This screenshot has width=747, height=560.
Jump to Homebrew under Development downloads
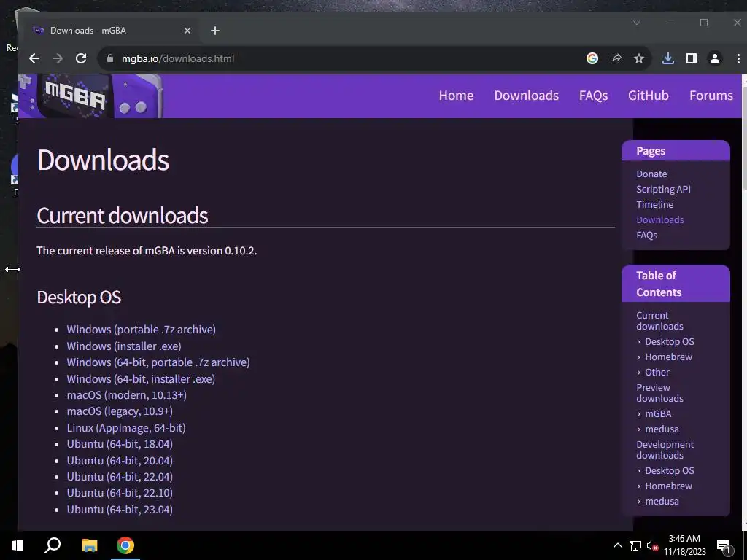(x=668, y=486)
